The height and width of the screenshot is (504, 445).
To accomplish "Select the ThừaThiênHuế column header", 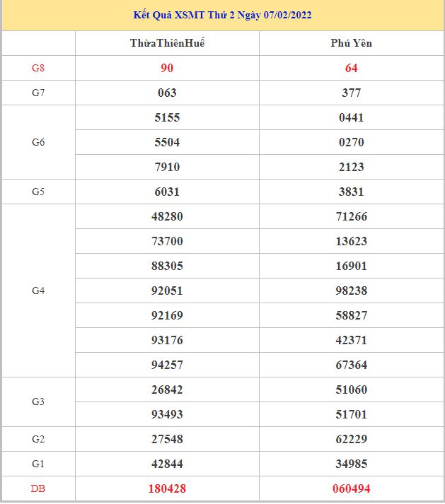I will (168, 43).
